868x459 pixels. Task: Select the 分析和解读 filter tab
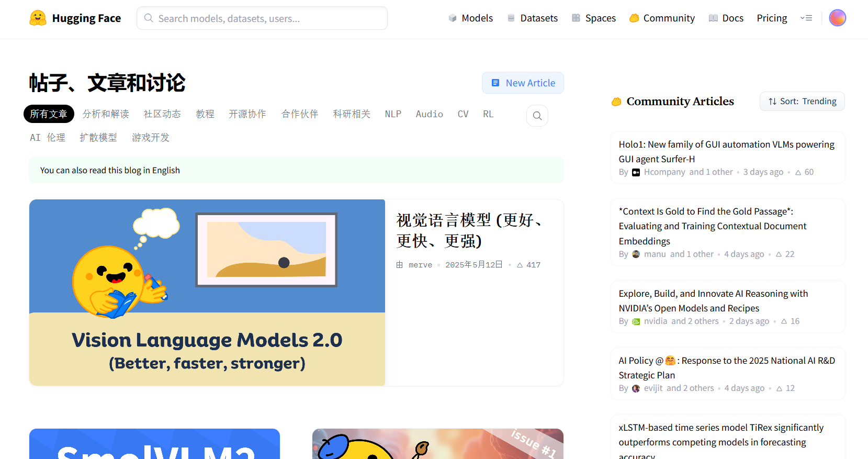pos(106,114)
